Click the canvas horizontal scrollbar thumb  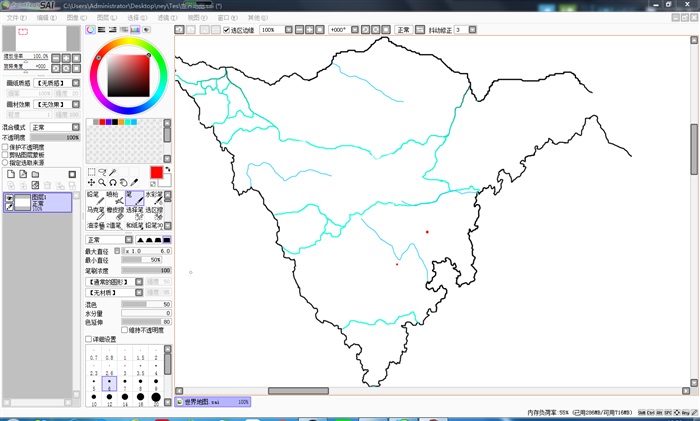pyautogui.click(x=297, y=391)
